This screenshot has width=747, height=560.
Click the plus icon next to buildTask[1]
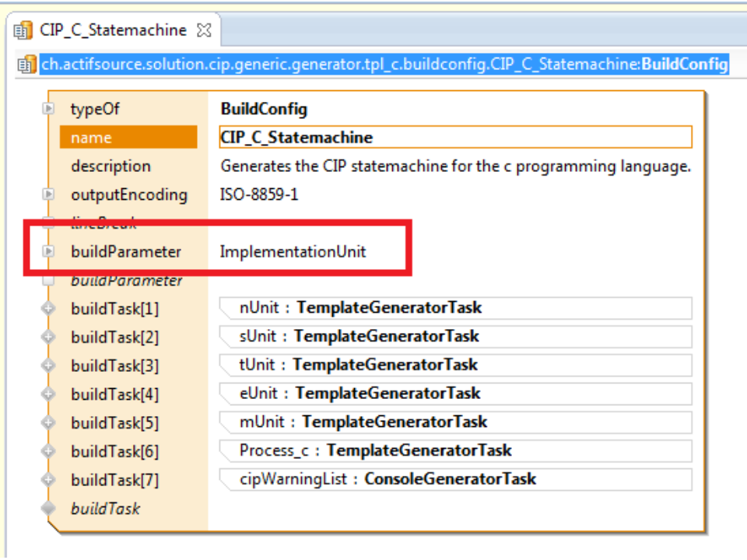point(48,309)
